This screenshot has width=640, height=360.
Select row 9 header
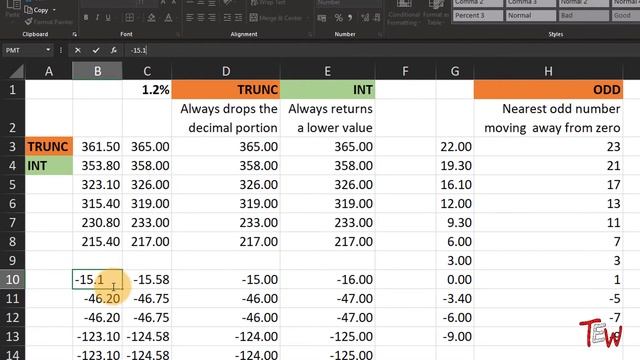coord(12,260)
